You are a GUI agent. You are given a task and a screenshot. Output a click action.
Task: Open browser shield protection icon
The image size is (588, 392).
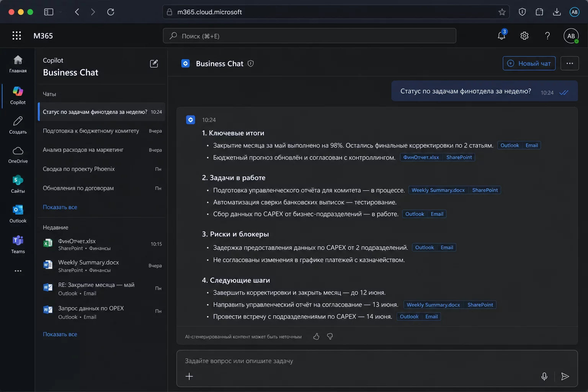[522, 12]
